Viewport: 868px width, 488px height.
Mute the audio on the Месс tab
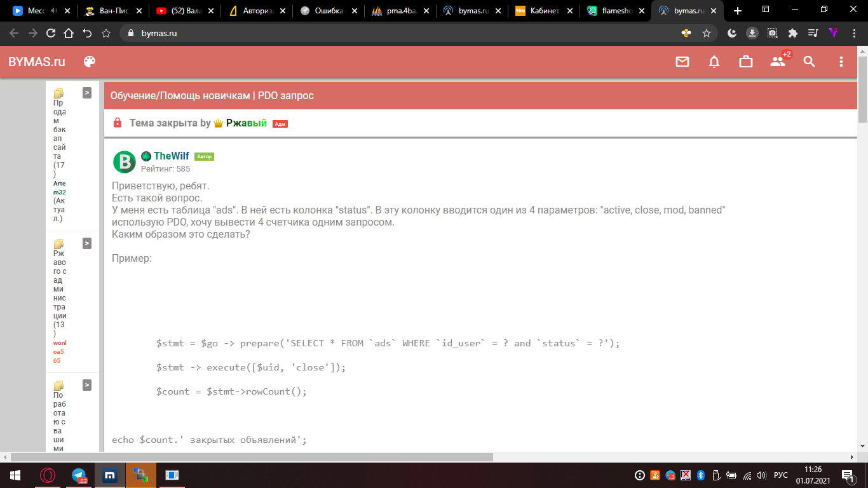53,11
